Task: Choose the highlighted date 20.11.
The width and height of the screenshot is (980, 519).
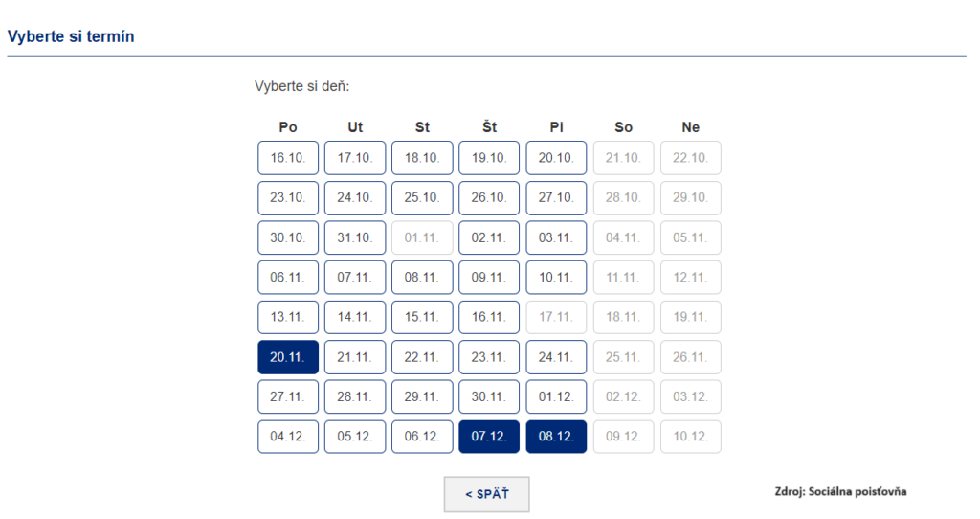Action: click(288, 357)
